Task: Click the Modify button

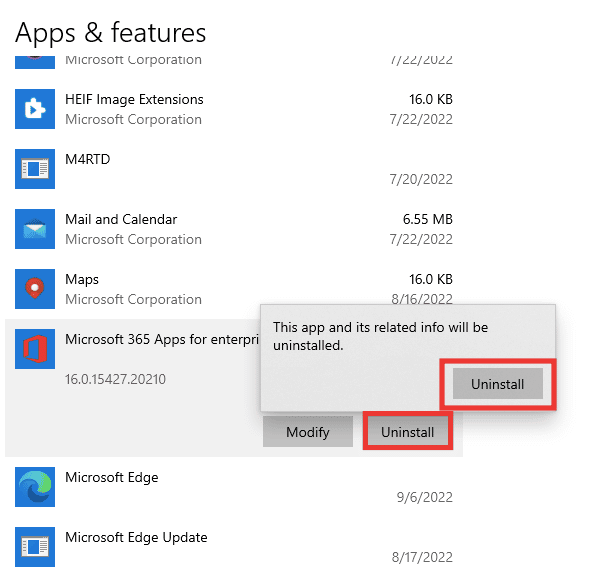Action: click(308, 432)
